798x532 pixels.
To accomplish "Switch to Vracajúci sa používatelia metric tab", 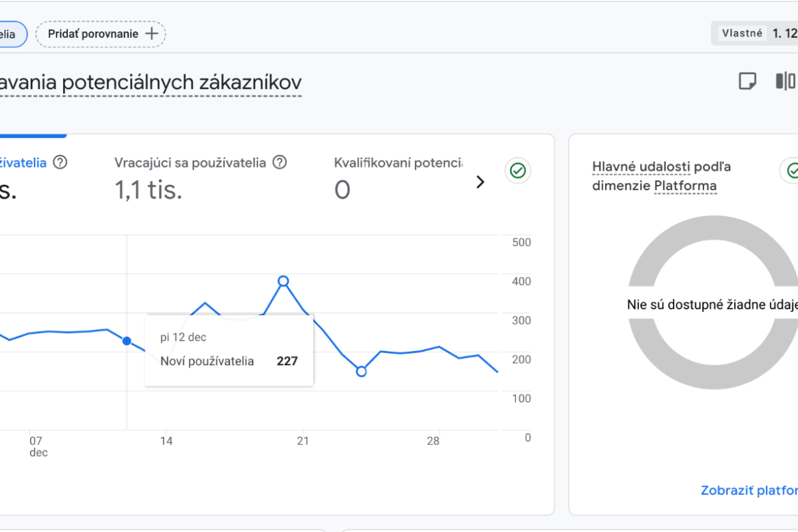I will (190, 176).
